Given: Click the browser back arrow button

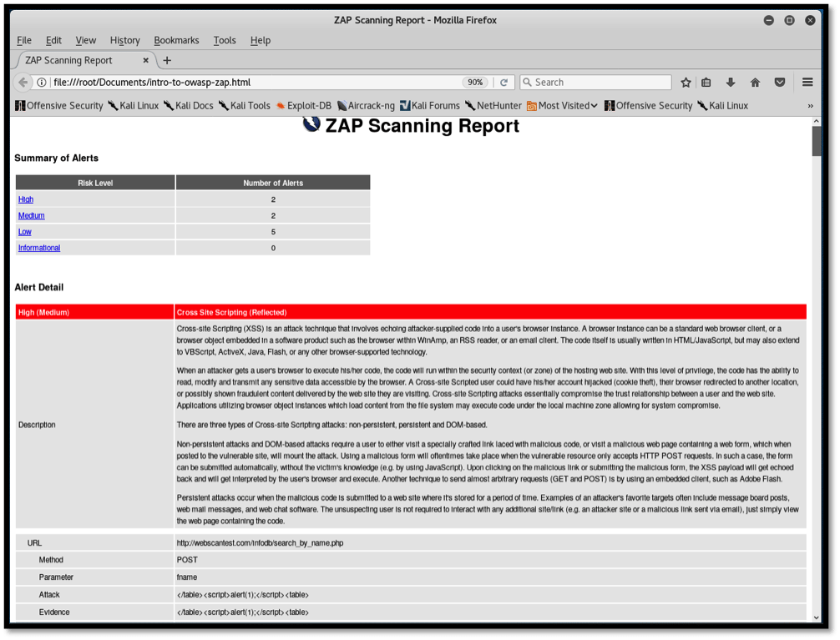Looking at the screenshot, I should click(23, 83).
